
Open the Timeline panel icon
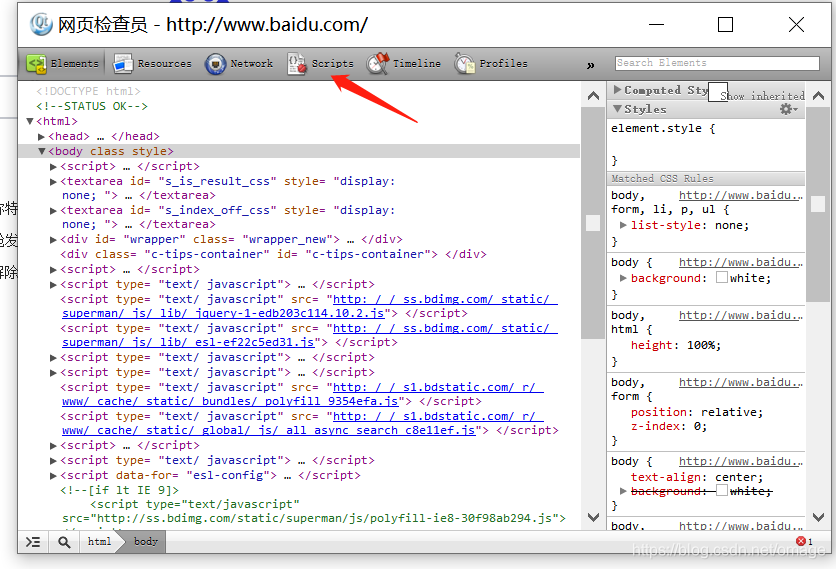(377, 64)
